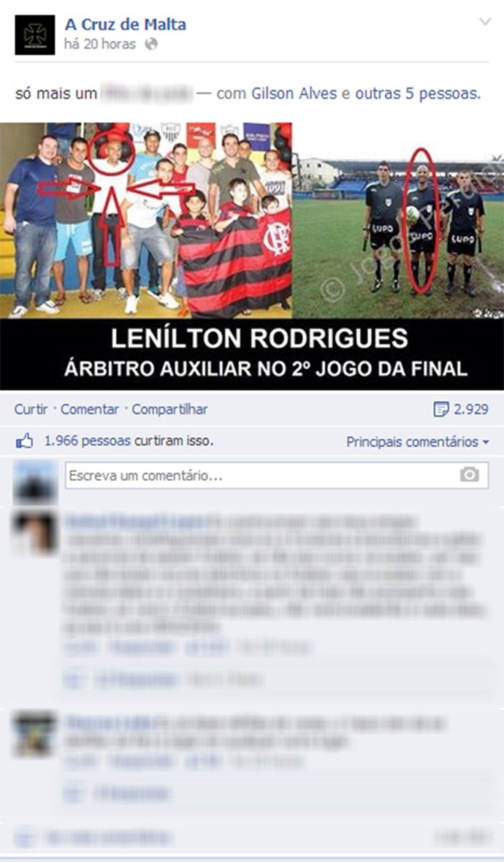Click the camera attach-photo icon
The height and width of the screenshot is (862, 504).
(470, 474)
